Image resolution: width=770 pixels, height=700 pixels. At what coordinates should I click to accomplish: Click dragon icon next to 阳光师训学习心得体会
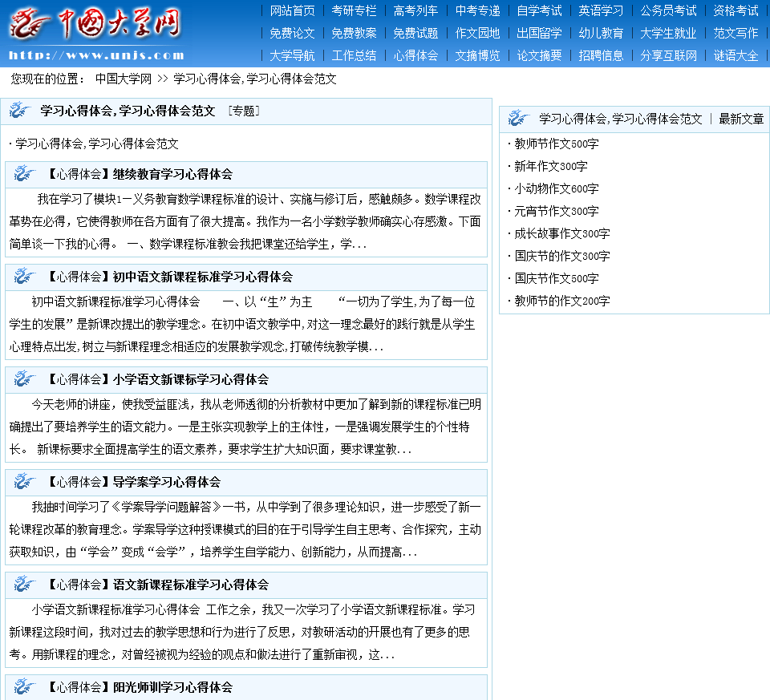click(x=25, y=686)
